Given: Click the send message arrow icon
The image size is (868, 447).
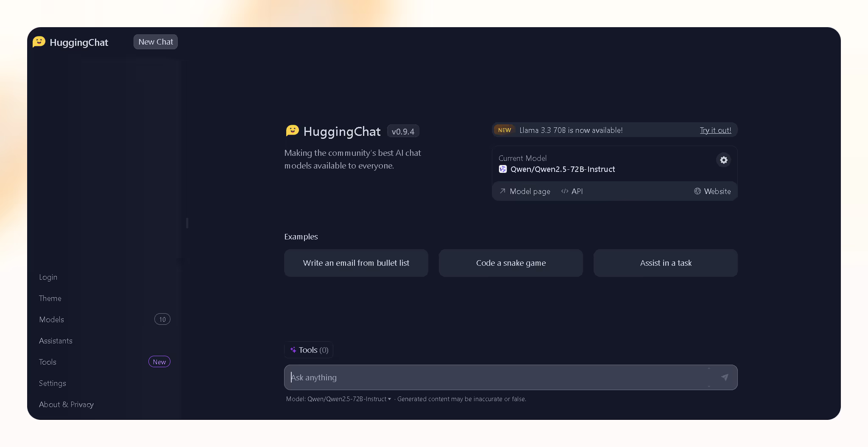Looking at the screenshot, I should click(725, 377).
